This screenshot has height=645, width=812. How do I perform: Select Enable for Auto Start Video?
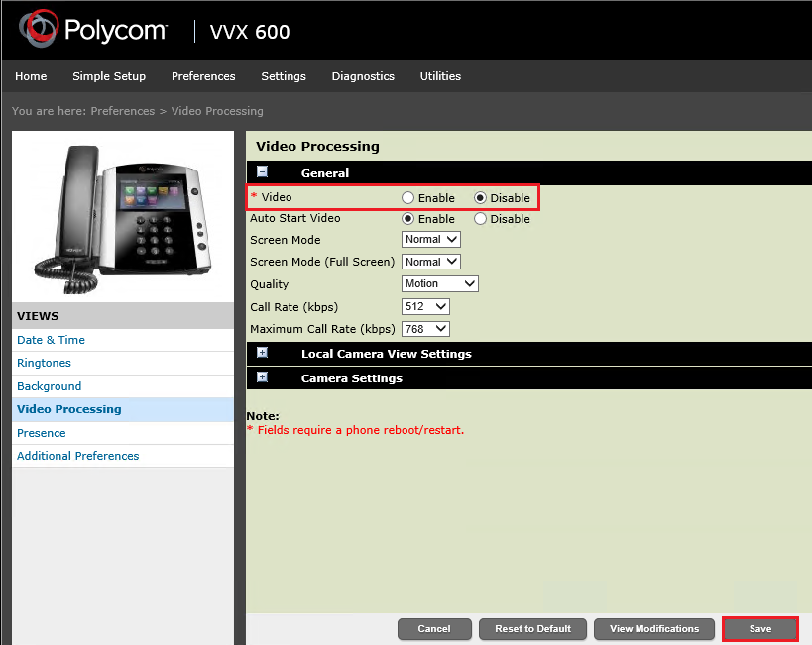(x=408, y=218)
